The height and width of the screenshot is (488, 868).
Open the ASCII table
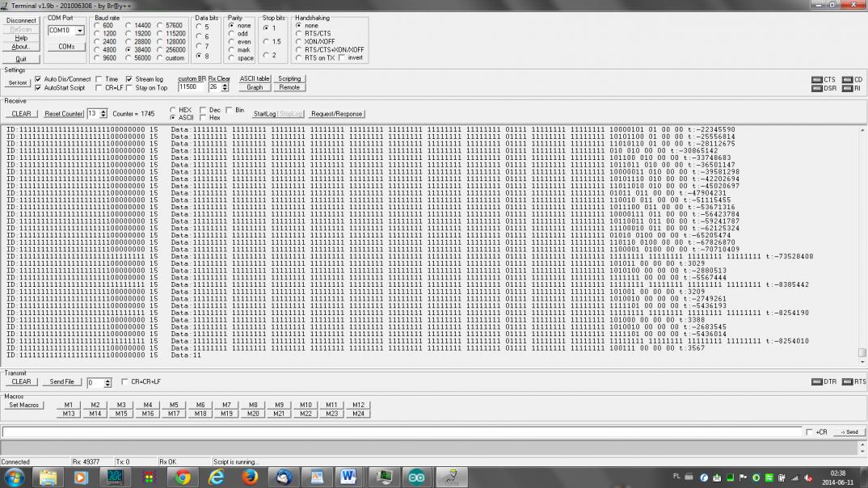(255, 78)
